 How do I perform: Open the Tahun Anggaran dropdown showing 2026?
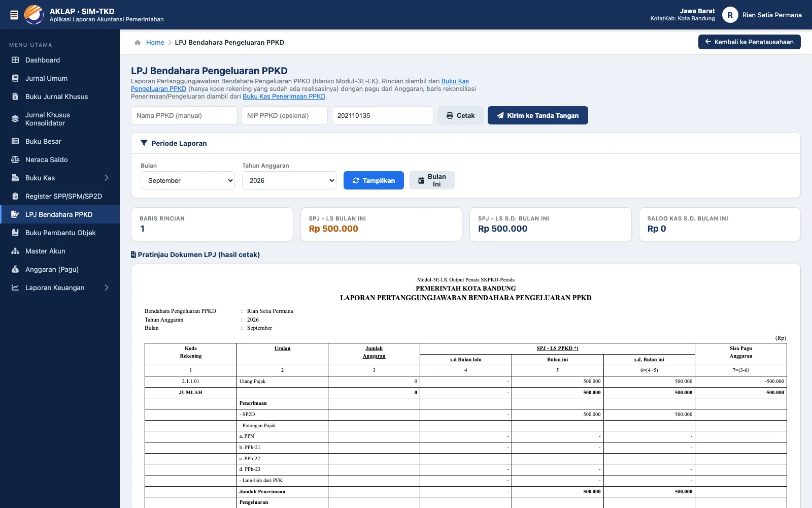289,180
